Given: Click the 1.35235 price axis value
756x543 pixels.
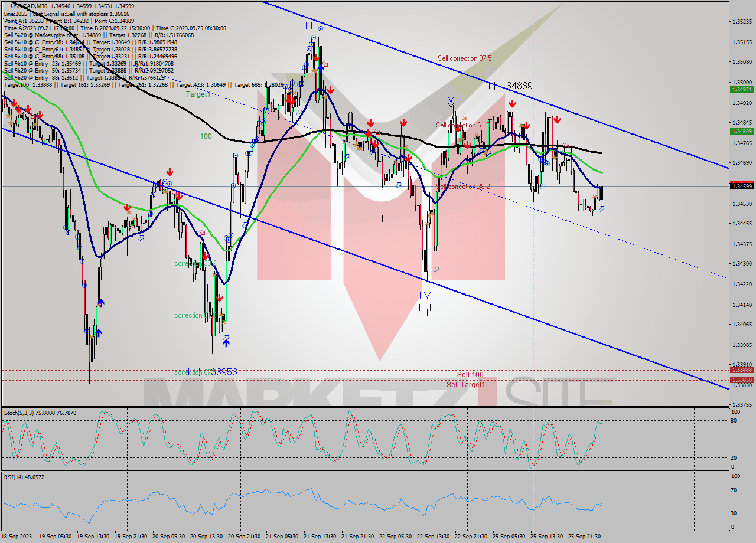Looking at the screenshot, I should click(741, 22).
